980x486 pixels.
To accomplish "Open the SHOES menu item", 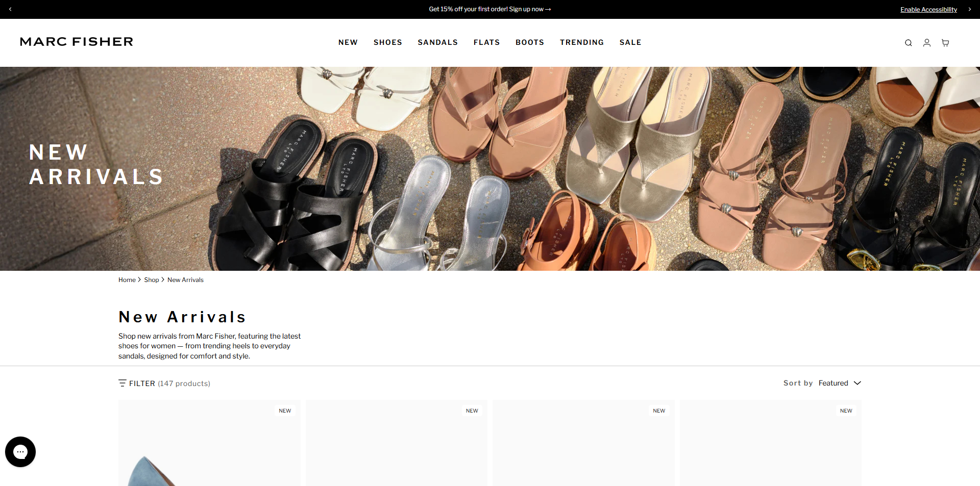I will 387,42.
